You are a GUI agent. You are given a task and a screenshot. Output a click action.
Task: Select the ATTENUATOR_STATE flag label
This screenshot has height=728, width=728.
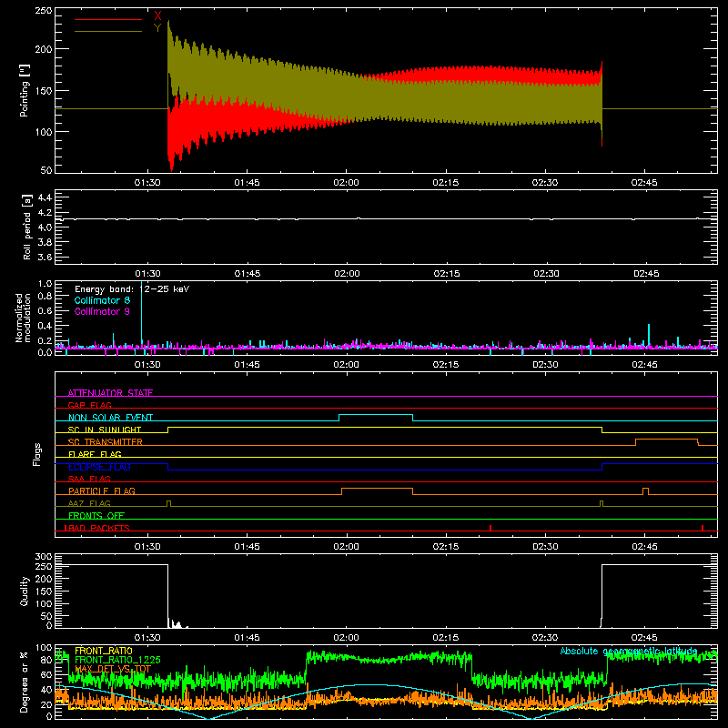coord(110,393)
